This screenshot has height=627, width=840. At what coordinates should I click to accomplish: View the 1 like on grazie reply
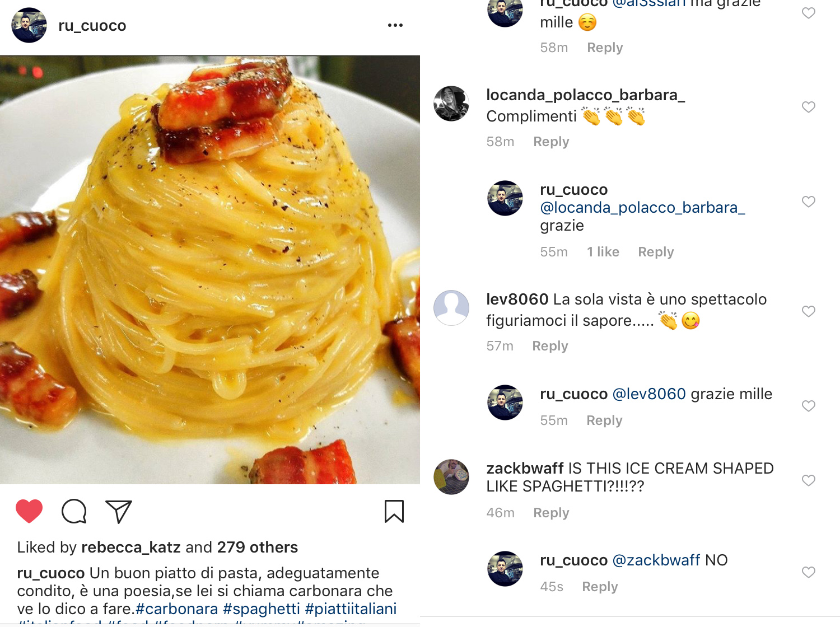pos(603,252)
